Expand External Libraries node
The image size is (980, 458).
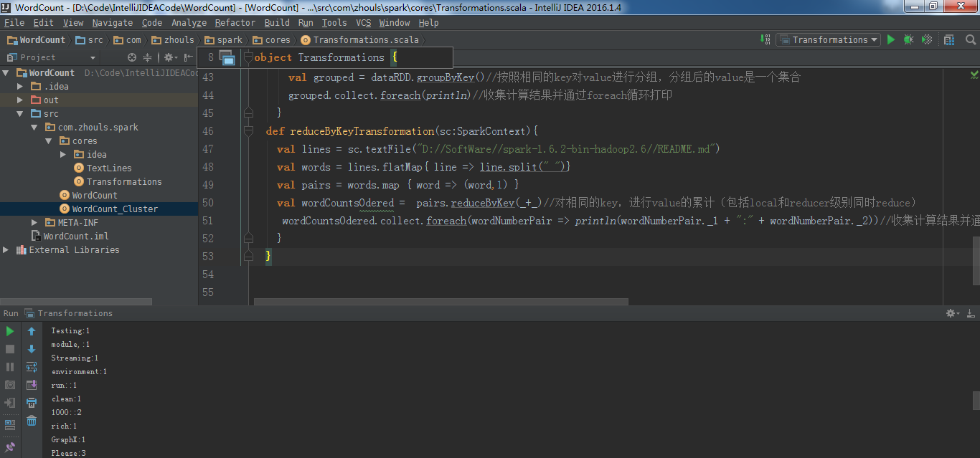[6, 250]
